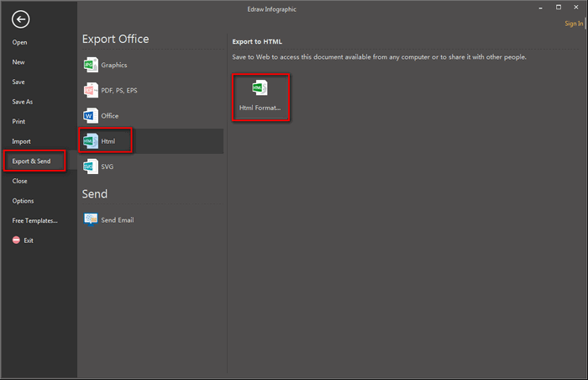The image size is (588, 380).
Task: Choose the PDF, PS, EPS icon
Action: click(91, 90)
